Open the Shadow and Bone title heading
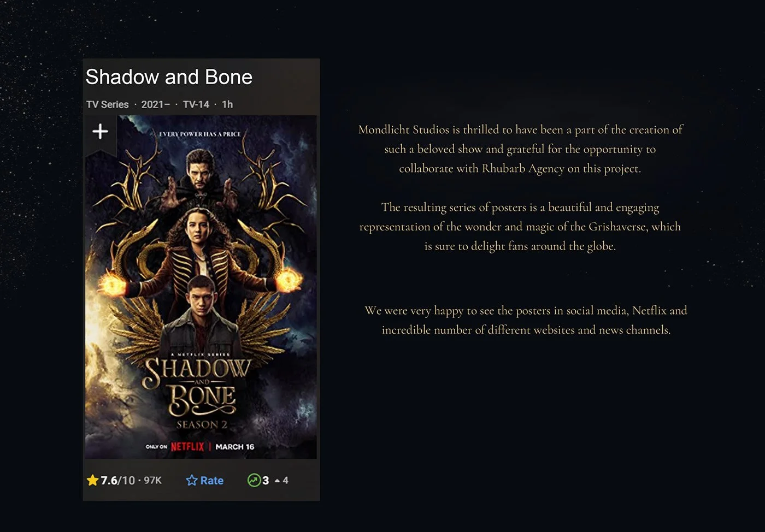The image size is (765, 532). (x=169, y=77)
